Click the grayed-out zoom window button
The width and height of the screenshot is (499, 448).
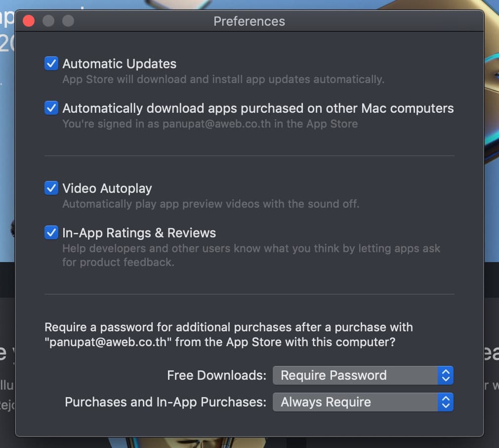(68, 21)
